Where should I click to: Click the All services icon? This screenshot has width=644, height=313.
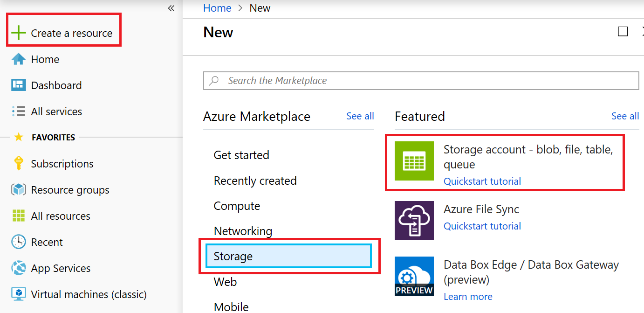18,111
